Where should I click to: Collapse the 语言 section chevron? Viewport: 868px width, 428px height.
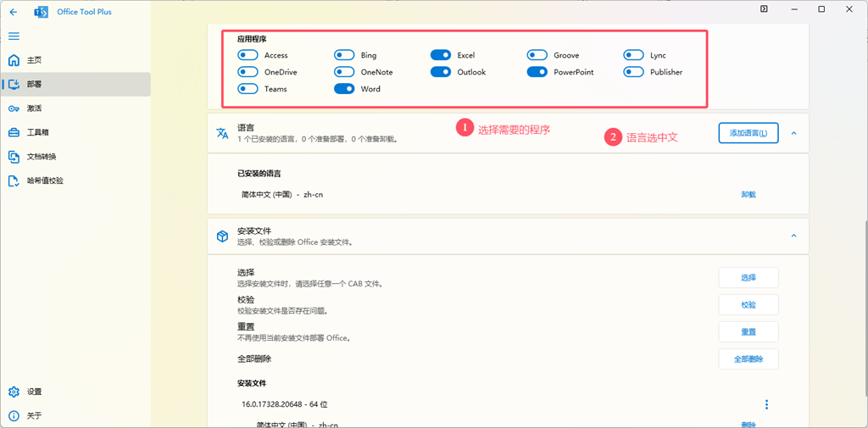pos(793,133)
